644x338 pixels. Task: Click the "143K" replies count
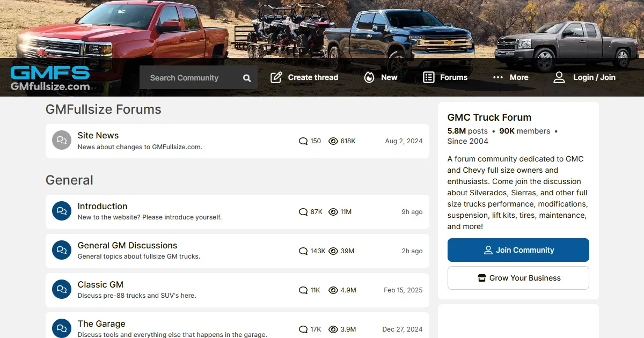318,251
